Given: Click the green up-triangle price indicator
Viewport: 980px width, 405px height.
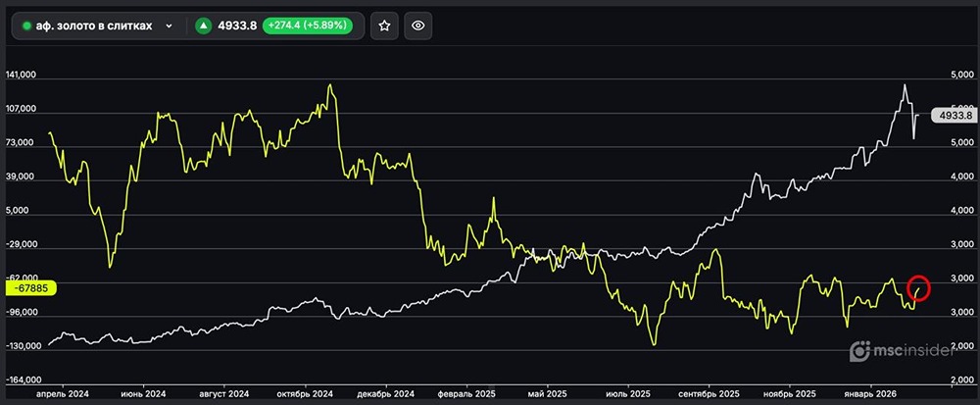Looking at the screenshot, I should click(x=203, y=25).
